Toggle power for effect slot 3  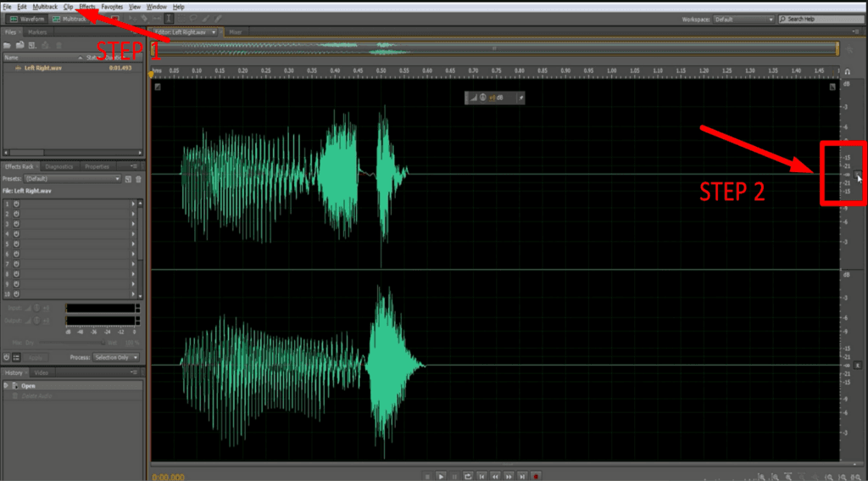16,224
